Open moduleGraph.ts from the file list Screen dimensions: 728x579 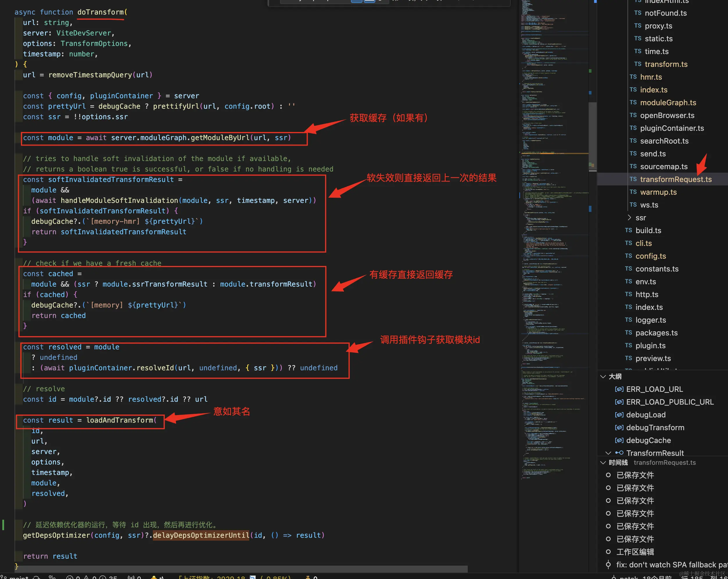coord(668,102)
